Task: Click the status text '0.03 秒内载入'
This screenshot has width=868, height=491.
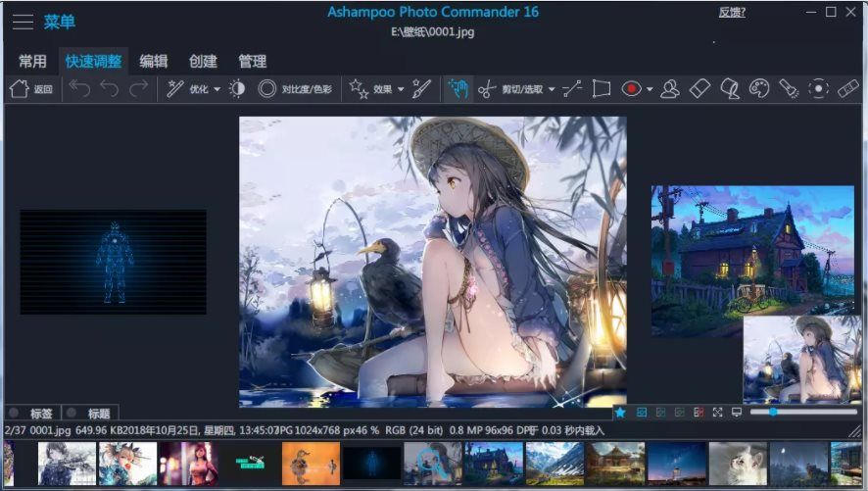Action: pos(573,430)
